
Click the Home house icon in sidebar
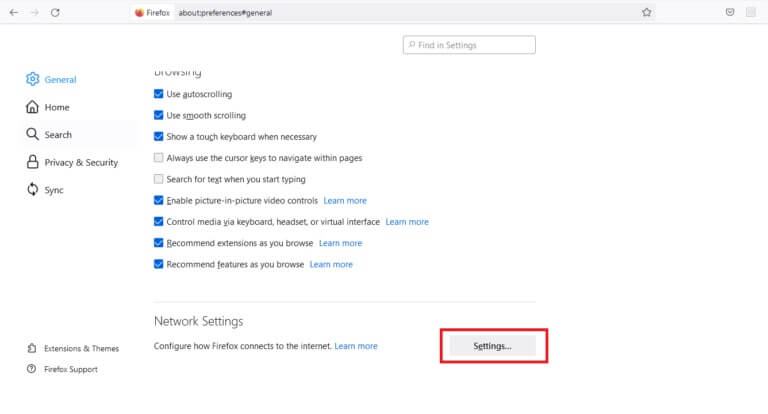coord(32,107)
